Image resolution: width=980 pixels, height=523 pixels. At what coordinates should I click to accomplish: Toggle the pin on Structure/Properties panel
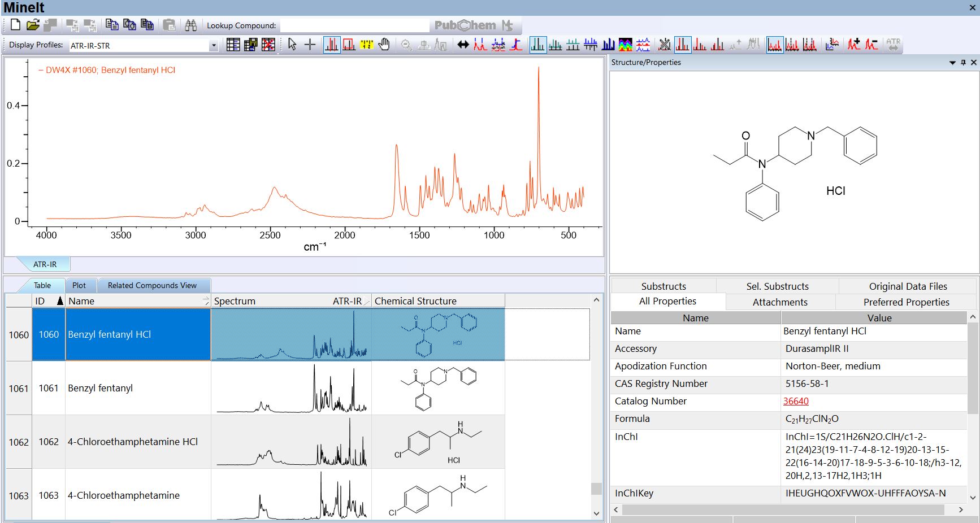[963, 63]
